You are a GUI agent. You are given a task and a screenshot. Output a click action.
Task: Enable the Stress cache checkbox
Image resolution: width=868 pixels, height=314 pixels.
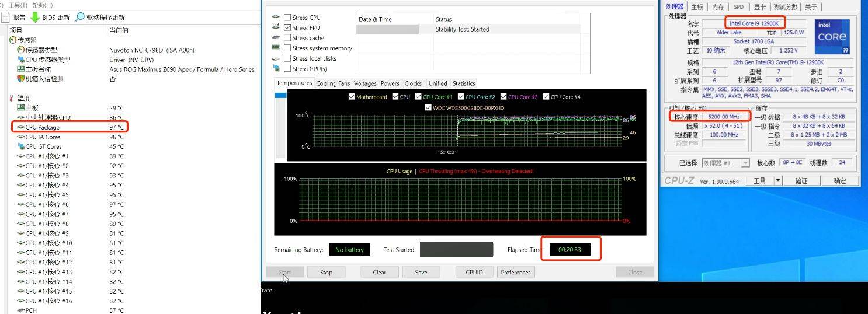287,38
